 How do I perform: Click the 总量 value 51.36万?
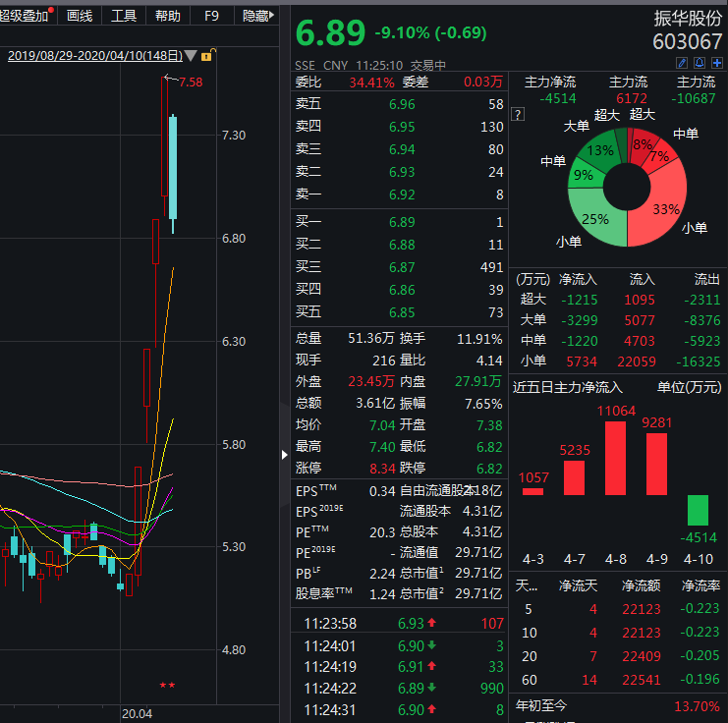tap(371, 339)
